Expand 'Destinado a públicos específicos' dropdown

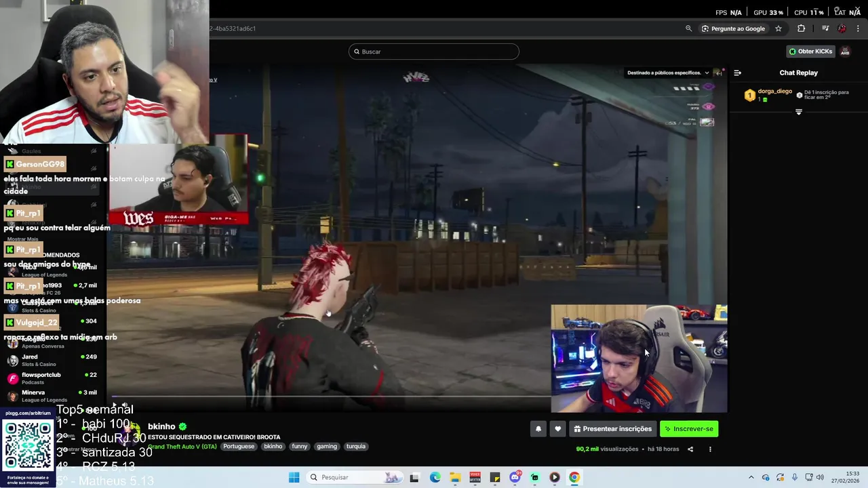click(x=669, y=73)
